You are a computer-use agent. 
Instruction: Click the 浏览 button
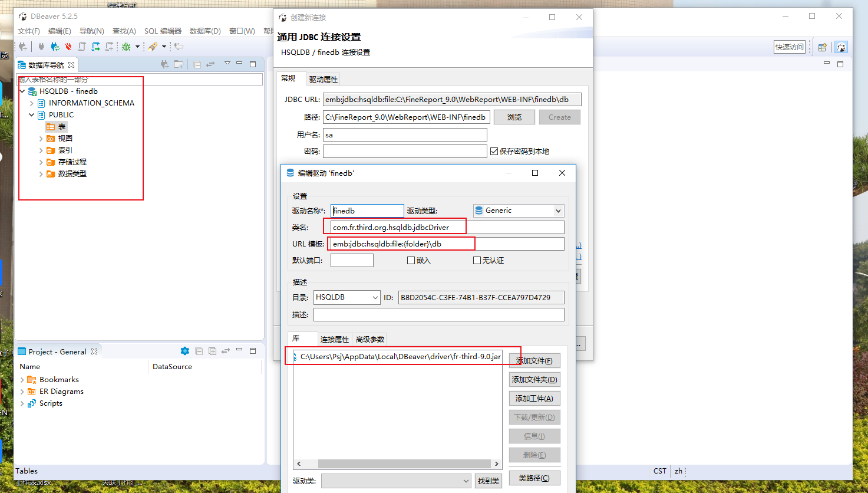click(514, 117)
